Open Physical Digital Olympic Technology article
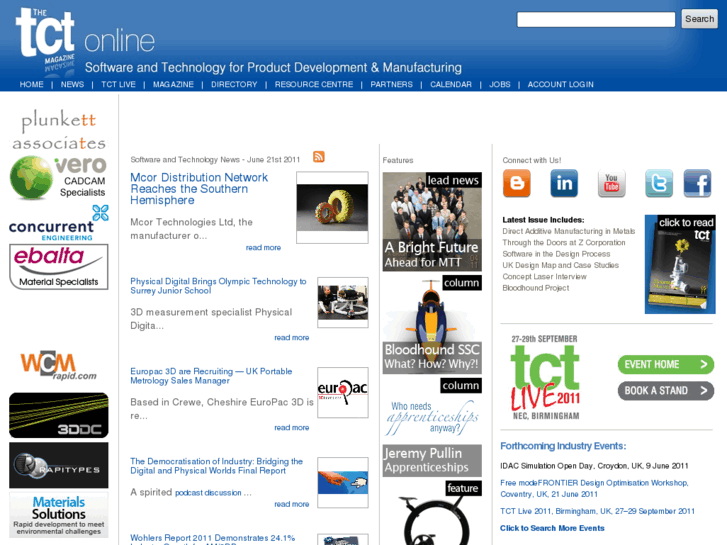The width and height of the screenshot is (727, 545). (x=218, y=286)
